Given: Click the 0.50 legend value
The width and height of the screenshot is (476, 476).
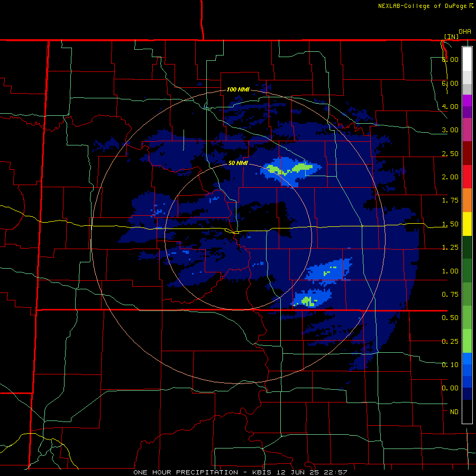Looking at the screenshot, I should click(x=450, y=318).
